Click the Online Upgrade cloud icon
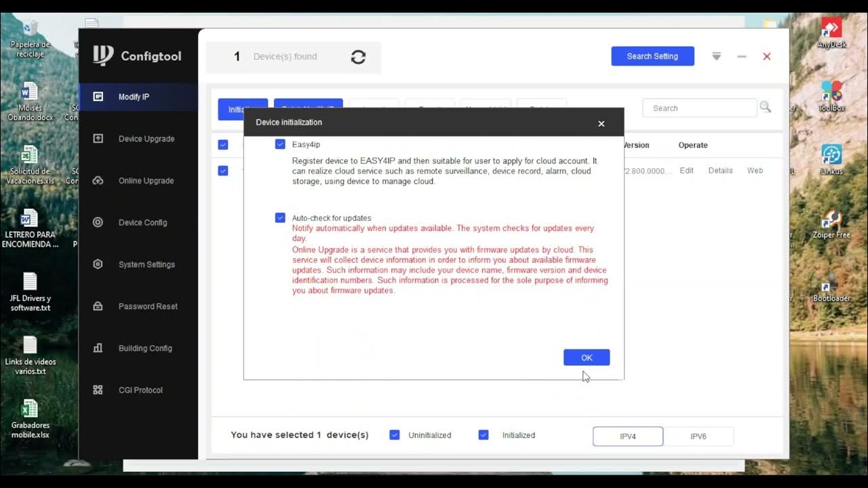Image resolution: width=868 pixels, height=488 pixels. [x=98, y=180]
